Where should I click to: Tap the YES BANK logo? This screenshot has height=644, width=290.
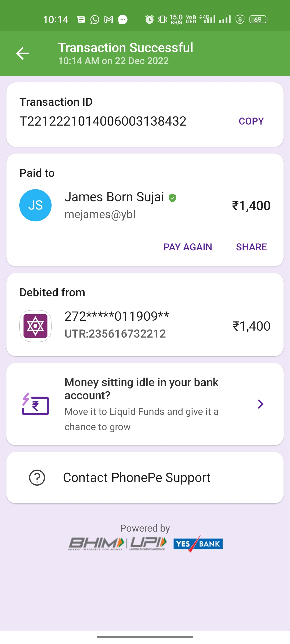[198, 544]
